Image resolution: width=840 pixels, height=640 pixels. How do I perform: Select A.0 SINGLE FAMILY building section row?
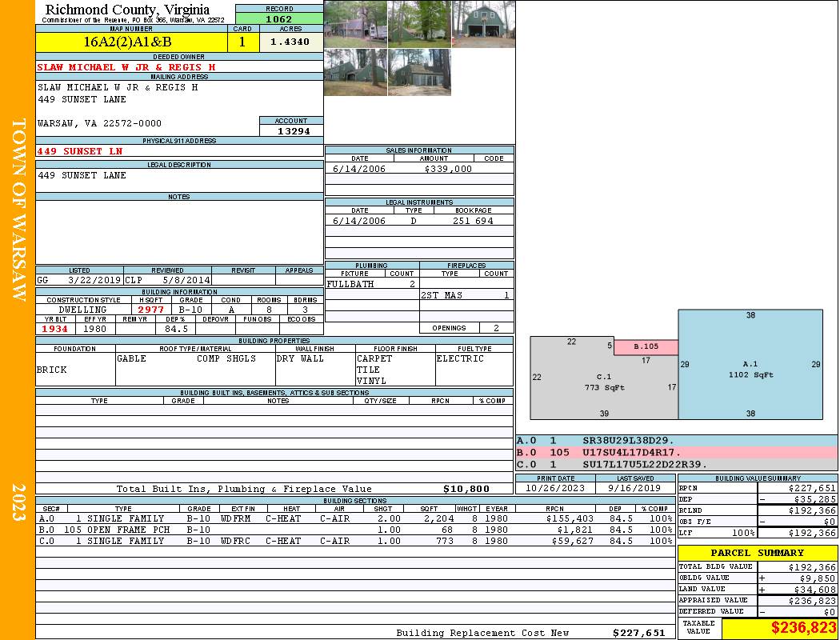click(x=355, y=518)
